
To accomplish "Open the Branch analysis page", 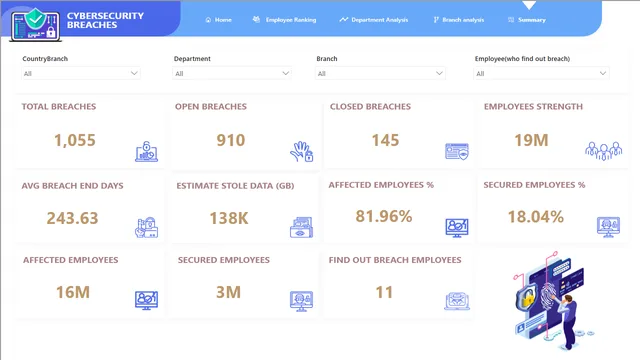I will click(459, 20).
